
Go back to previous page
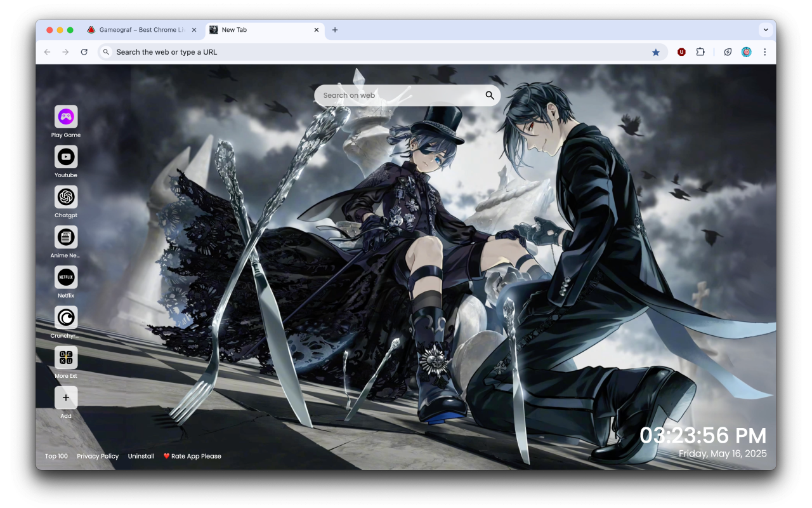(x=47, y=52)
